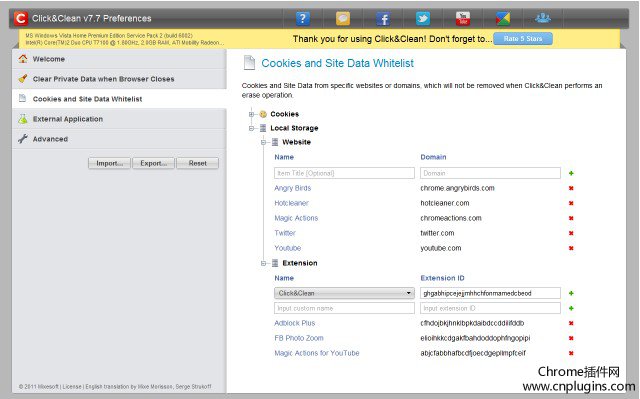The width and height of the screenshot is (640, 399).
Task: Click Magic Actions for YouTube link
Action: tap(317, 353)
